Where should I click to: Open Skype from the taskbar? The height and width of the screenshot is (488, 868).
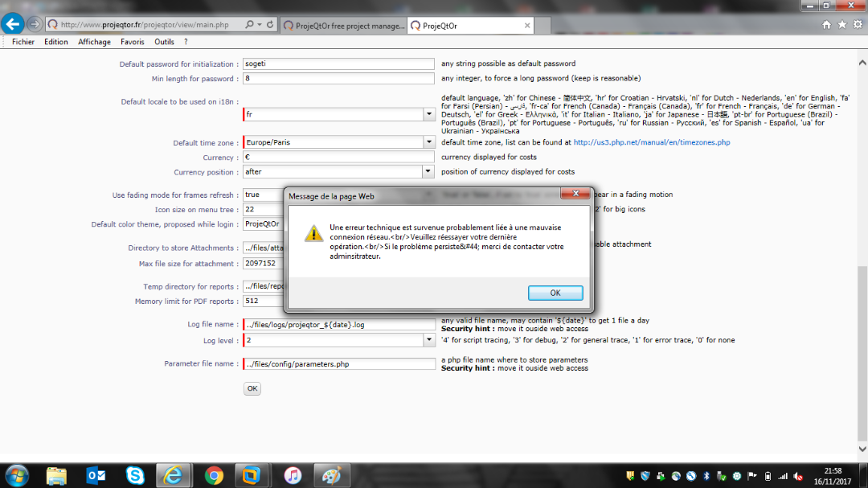point(135,475)
